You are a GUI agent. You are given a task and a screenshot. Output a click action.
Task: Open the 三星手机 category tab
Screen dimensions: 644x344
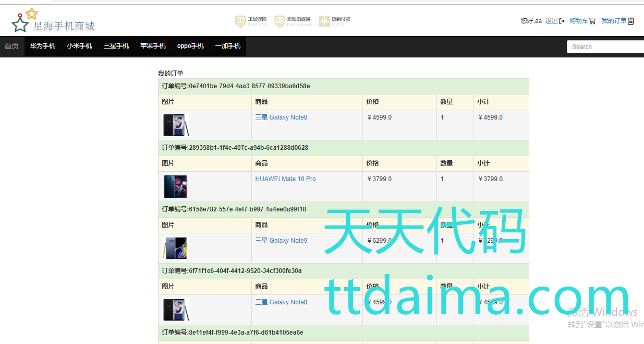click(x=116, y=46)
